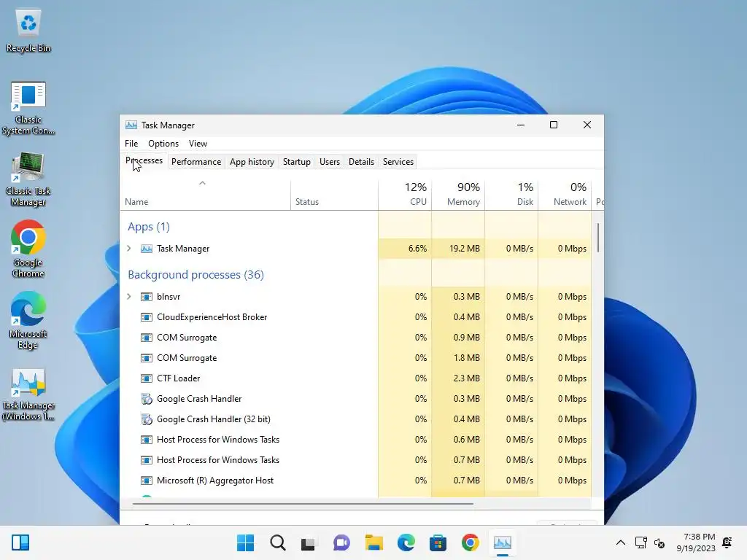747x560 pixels.
Task: Click the CTF Loader 2.3 MB memory value
Action: pyautogui.click(x=466, y=378)
